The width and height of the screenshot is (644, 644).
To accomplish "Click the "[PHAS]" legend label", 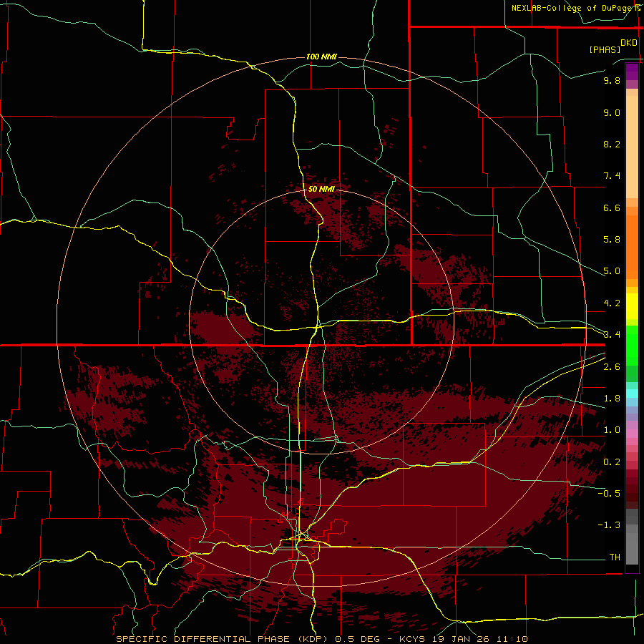I will tap(605, 49).
